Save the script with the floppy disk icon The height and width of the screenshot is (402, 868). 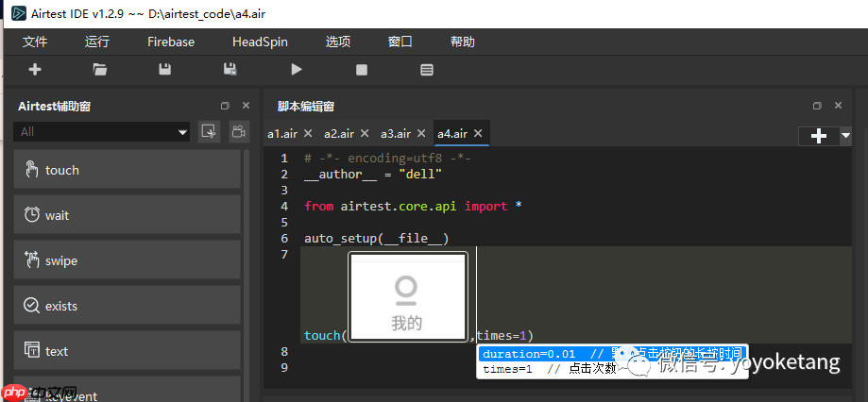pos(165,70)
